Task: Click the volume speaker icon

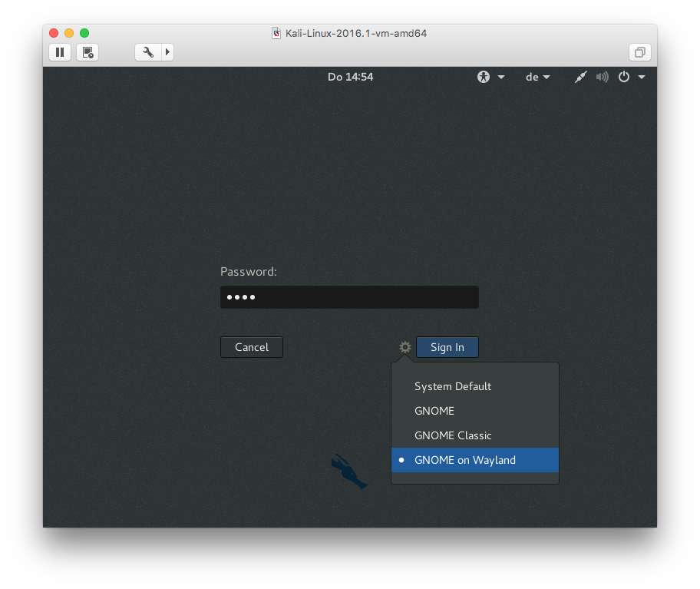Action: click(603, 77)
